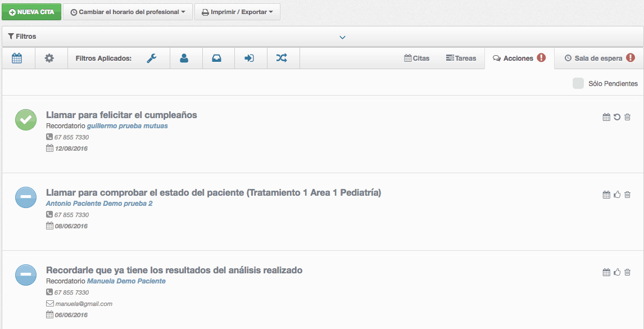644x329 pixels.
Task: Delete the Pediatría action with trash icon
Action: click(627, 195)
